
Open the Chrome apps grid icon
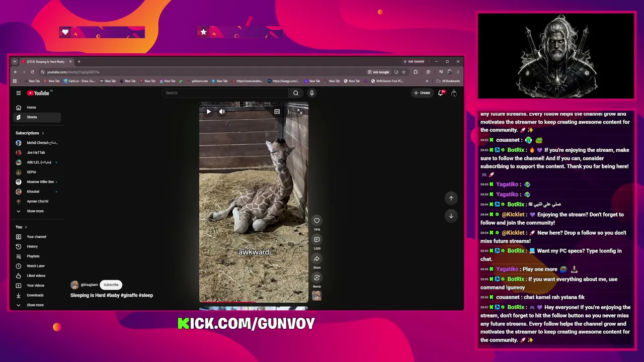15,81
